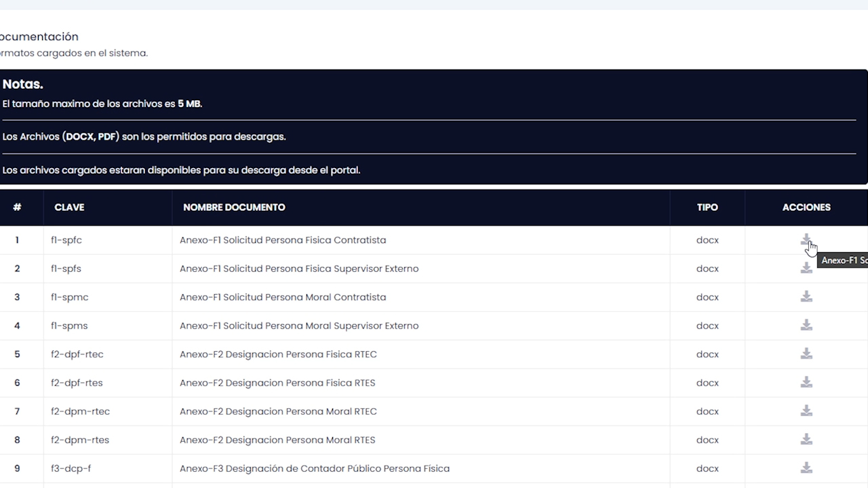Click download icon for f1-spmc row
This screenshot has width=868, height=488.
pyautogui.click(x=806, y=297)
